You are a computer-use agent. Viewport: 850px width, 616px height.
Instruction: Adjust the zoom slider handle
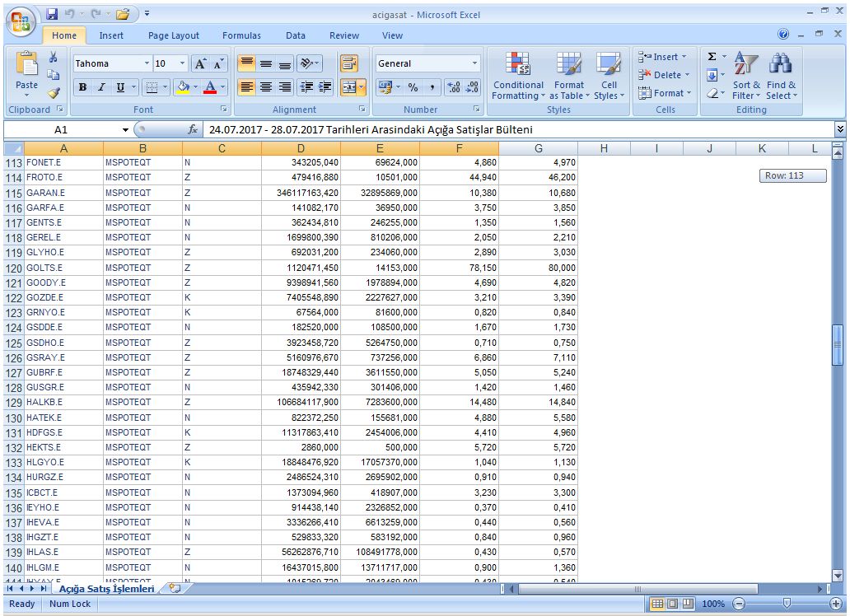[x=787, y=604]
